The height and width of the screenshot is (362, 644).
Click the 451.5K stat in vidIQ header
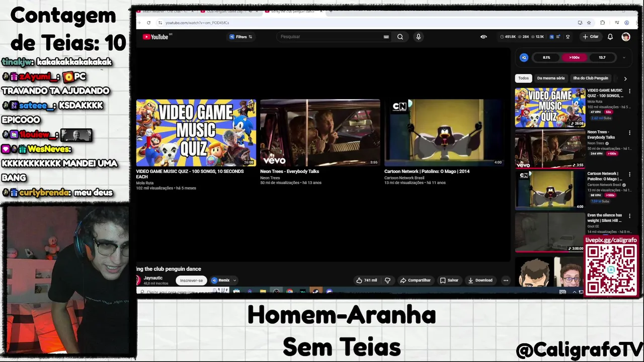point(508,37)
